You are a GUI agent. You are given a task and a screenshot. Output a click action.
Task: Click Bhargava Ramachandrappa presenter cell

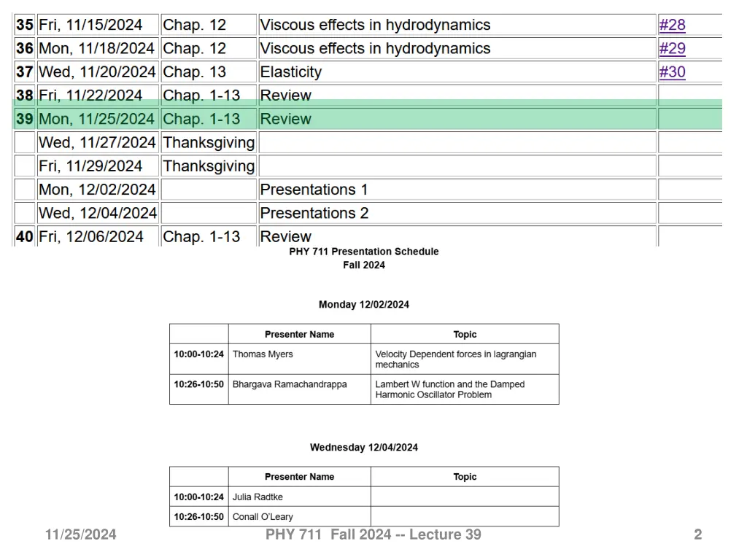coord(299,389)
